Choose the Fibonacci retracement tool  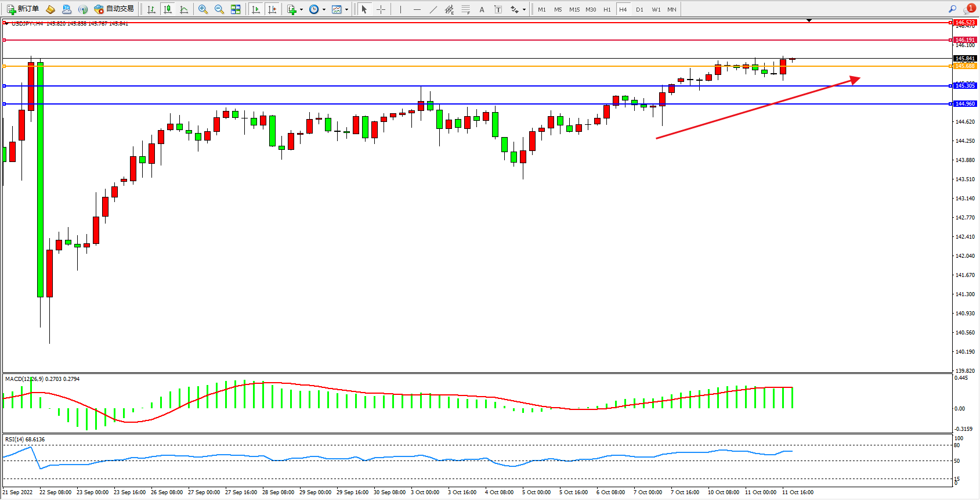pyautogui.click(x=465, y=9)
